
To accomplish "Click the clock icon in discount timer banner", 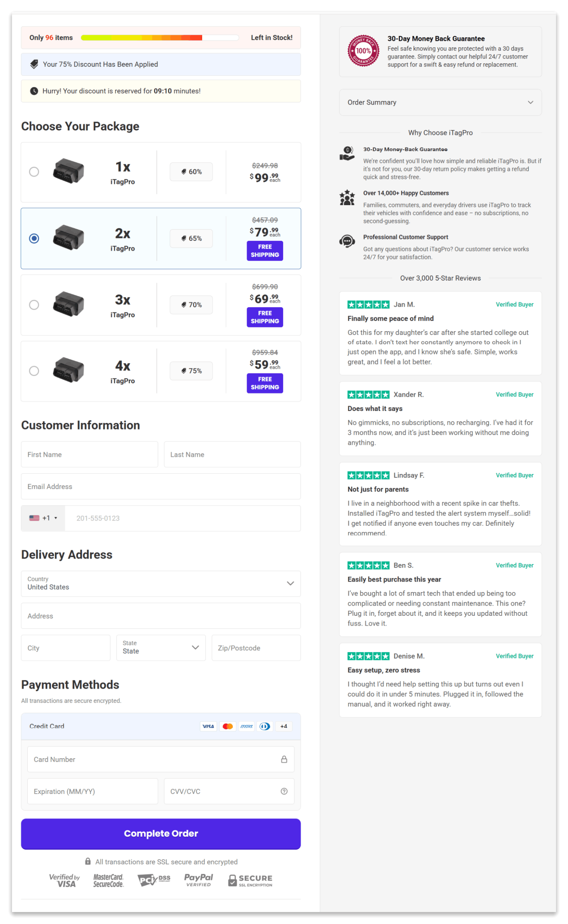I will click(x=34, y=91).
